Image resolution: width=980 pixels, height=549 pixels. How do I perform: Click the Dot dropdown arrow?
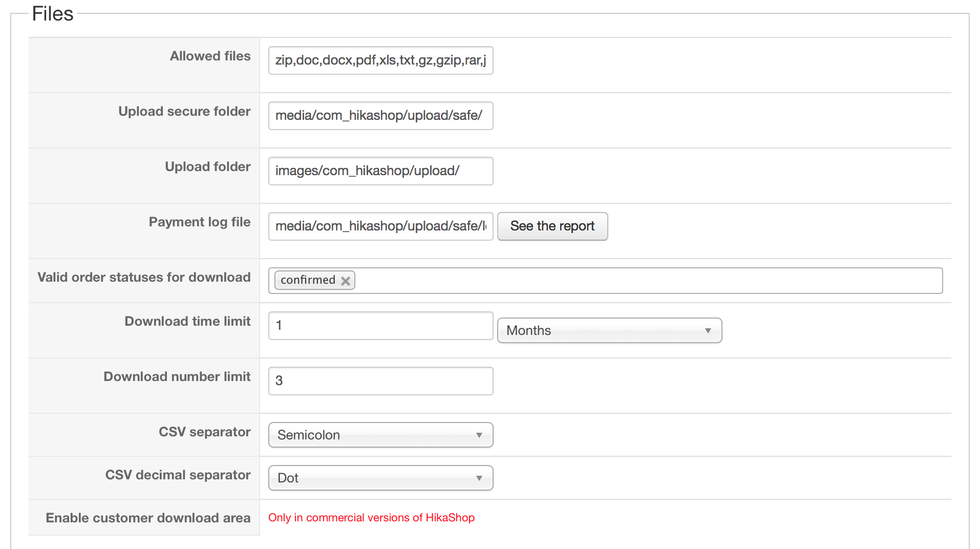pos(479,478)
